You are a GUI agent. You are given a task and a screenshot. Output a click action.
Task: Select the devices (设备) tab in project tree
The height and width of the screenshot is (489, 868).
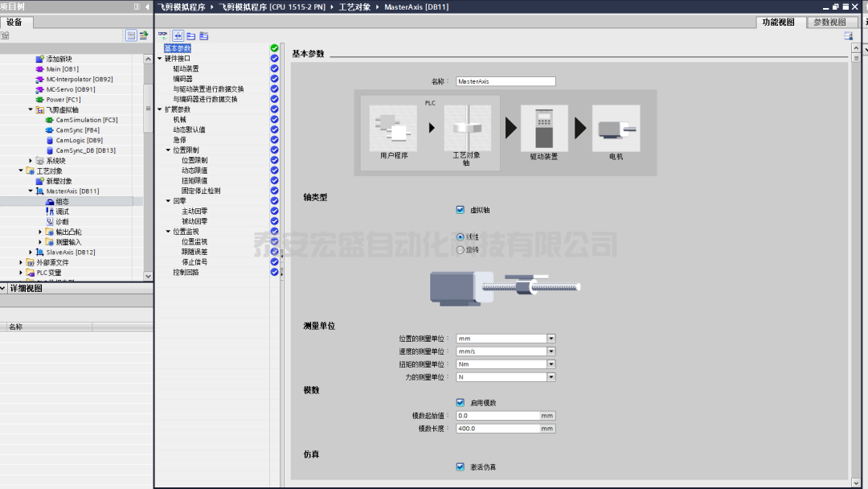click(14, 23)
